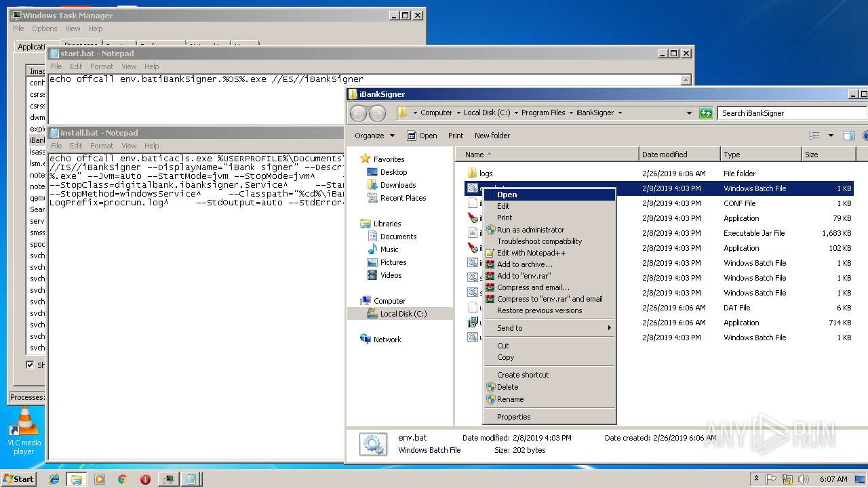
Task: Click WinRAR icon beside Compress and email
Action: pos(491,287)
